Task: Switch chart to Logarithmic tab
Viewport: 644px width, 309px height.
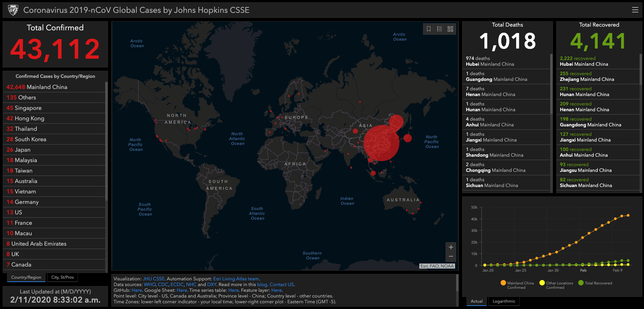Action: [504, 301]
